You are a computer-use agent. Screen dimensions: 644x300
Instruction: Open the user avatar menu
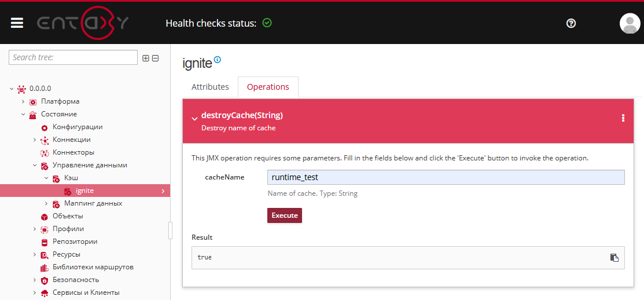[630, 23]
